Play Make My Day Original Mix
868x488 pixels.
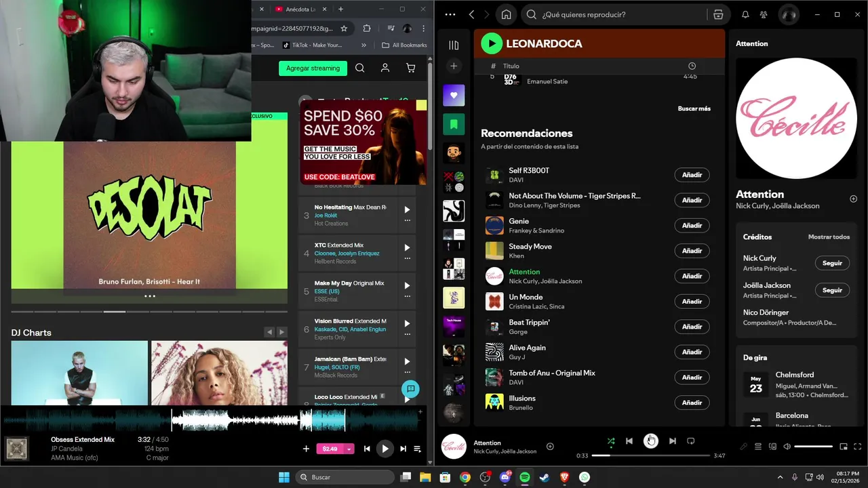click(407, 285)
